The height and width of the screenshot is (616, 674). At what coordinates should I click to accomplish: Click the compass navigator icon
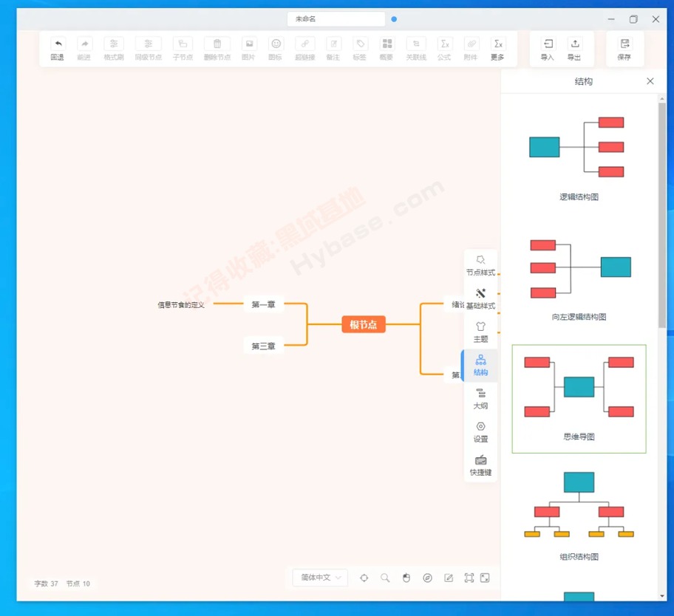[427, 578]
